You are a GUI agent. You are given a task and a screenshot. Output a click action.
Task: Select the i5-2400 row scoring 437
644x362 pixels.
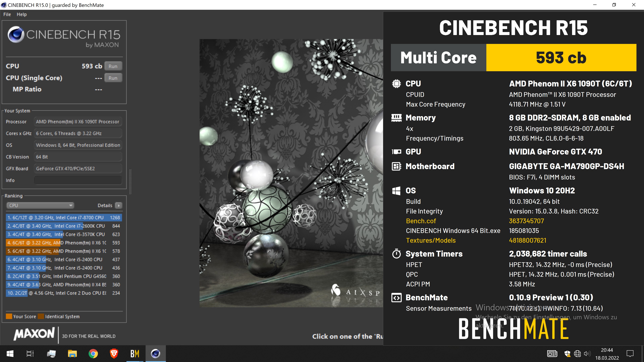click(64, 259)
